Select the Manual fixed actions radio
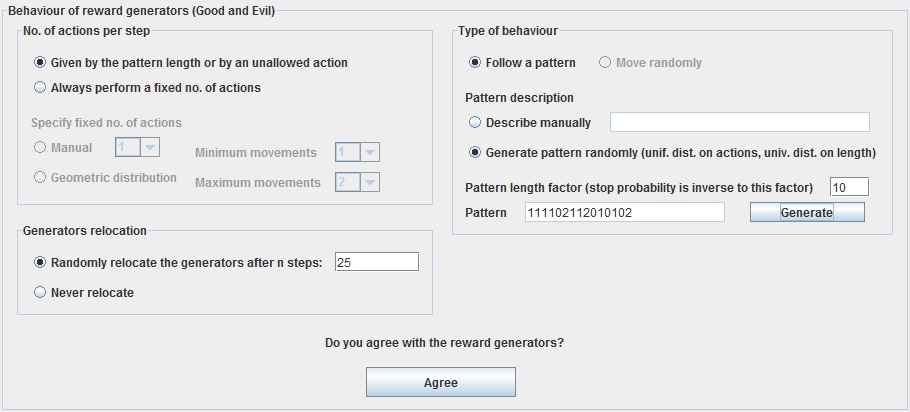Image resolution: width=910 pixels, height=412 pixels. 41,148
